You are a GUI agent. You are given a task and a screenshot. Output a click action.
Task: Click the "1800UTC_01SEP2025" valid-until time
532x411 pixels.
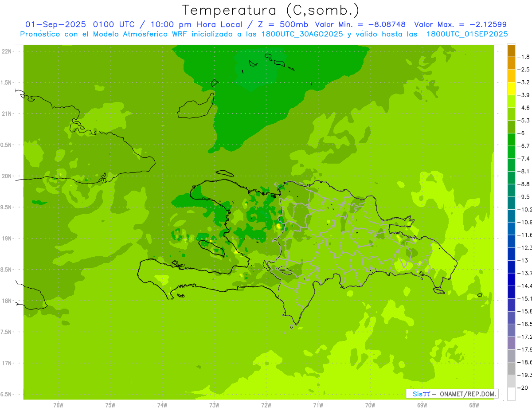click(x=467, y=34)
